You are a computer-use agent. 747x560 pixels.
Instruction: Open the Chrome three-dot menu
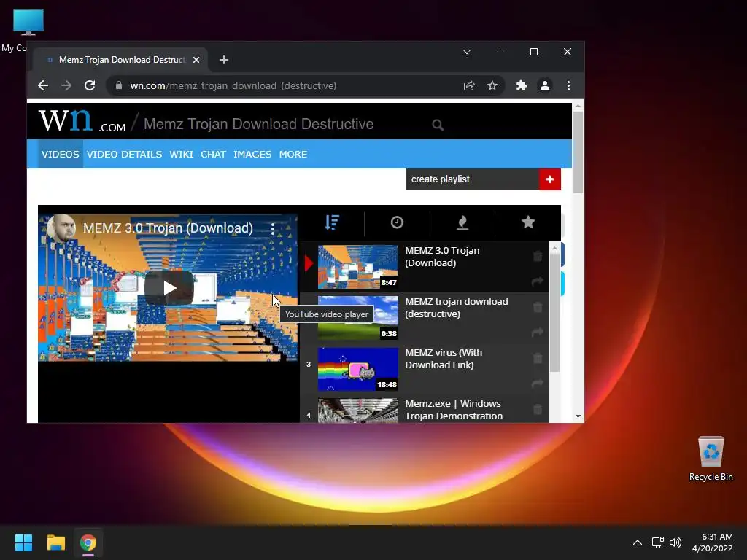pos(568,86)
